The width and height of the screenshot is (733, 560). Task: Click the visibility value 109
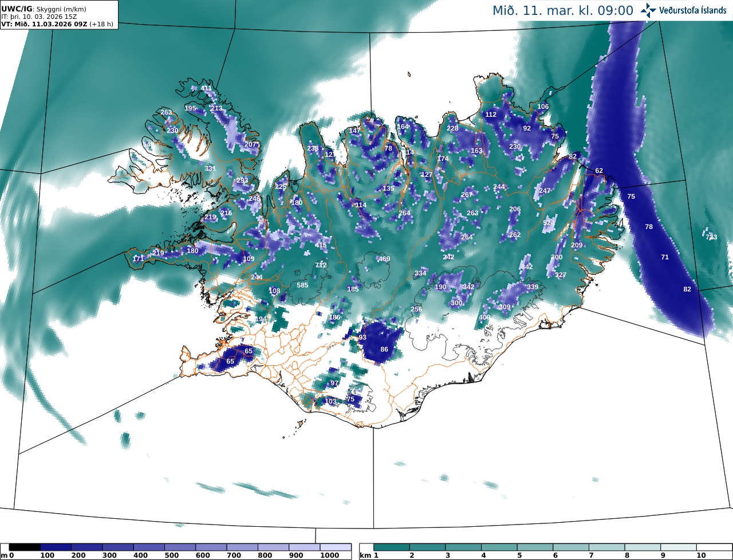[249, 259]
